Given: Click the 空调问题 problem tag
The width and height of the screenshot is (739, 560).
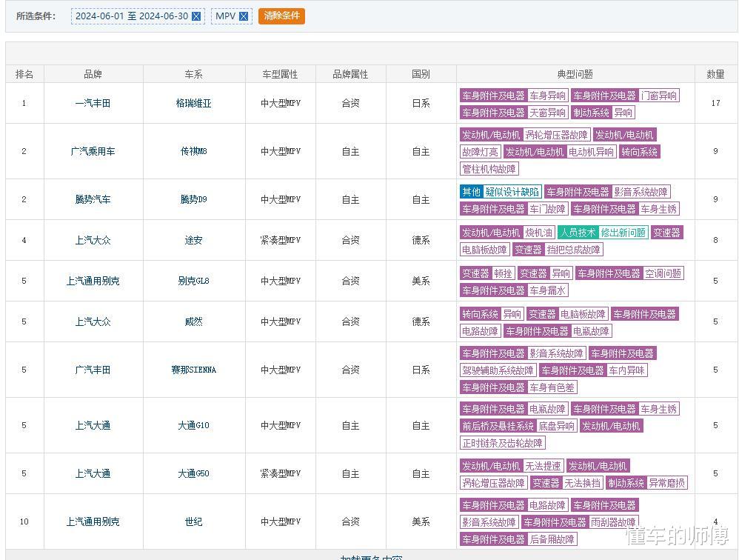Looking at the screenshot, I should (x=663, y=273).
